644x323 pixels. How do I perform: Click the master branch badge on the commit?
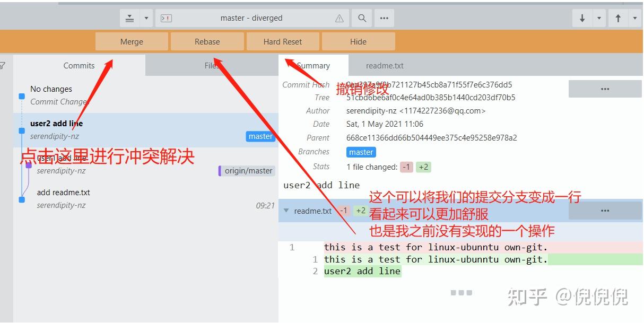click(x=260, y=136)
